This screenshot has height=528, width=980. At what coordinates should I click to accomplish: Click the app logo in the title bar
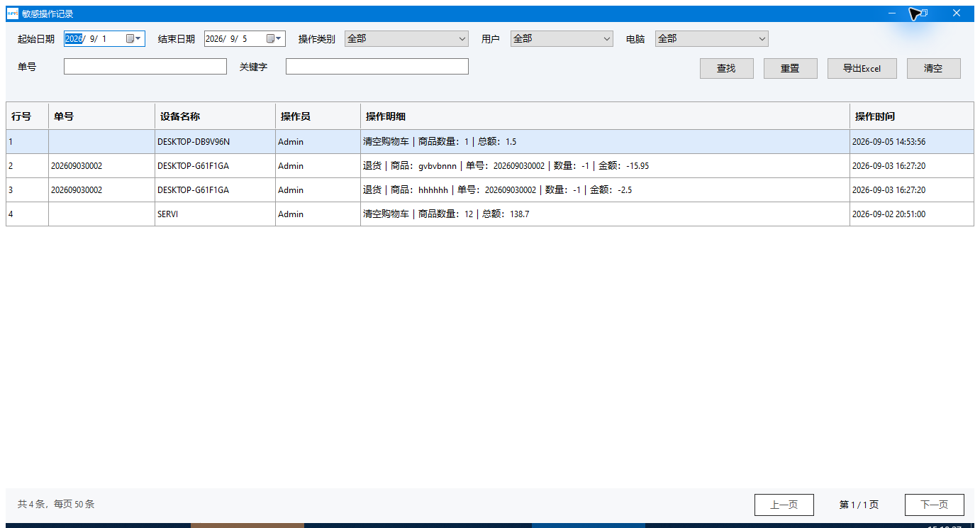tap(12, 13)
